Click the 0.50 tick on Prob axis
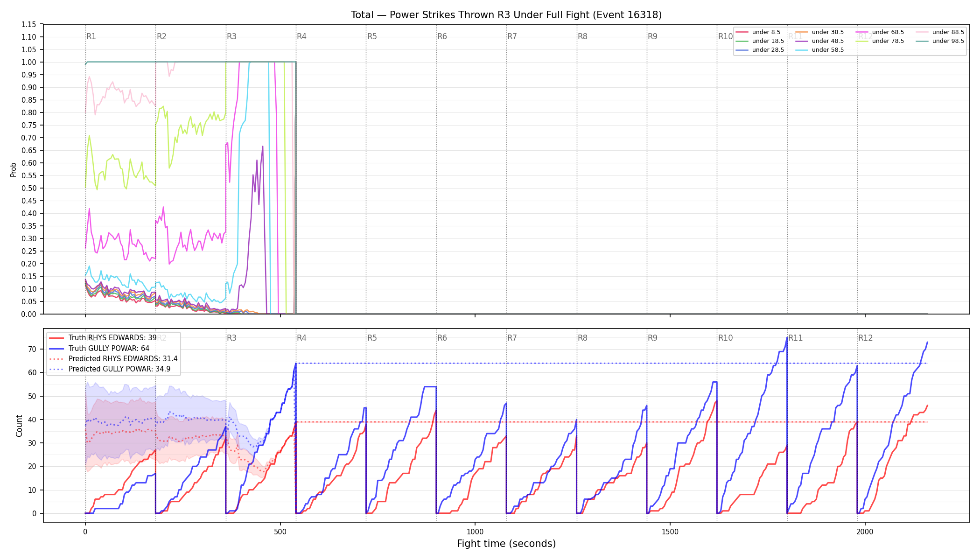Viewport: 980px width, 560px height. pyautogui.click(x=29, y=188)
